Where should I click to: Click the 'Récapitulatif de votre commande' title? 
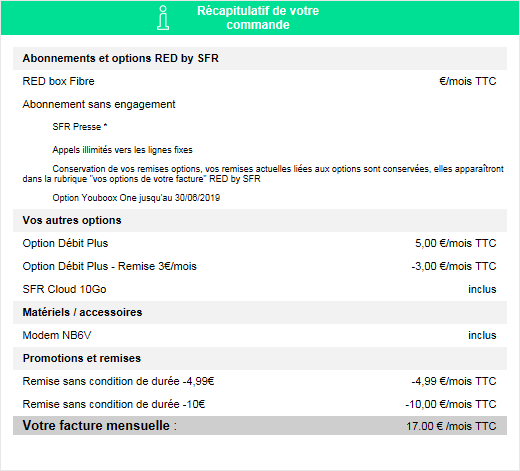click(258, 18)
